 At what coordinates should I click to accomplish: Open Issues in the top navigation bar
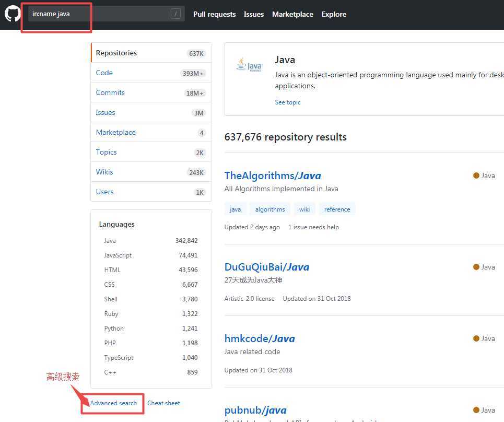click(x=254, y=14)
